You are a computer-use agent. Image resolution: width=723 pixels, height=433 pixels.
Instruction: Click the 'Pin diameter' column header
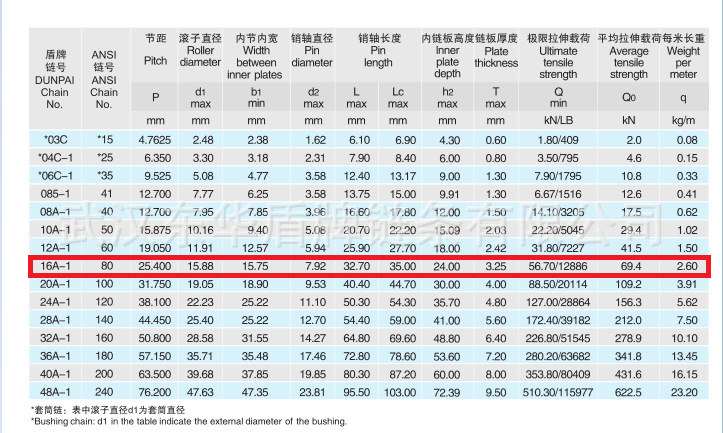coord(312,56)
